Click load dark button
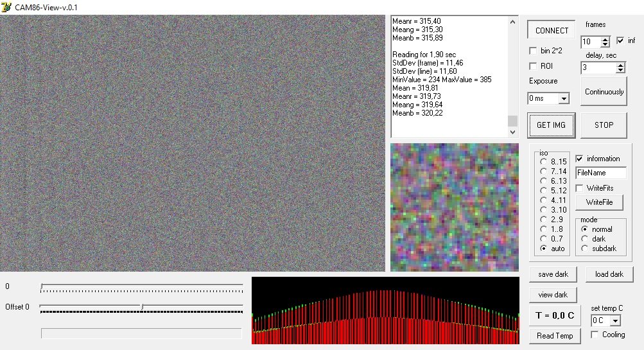644x350 pixels. (609, 274)
